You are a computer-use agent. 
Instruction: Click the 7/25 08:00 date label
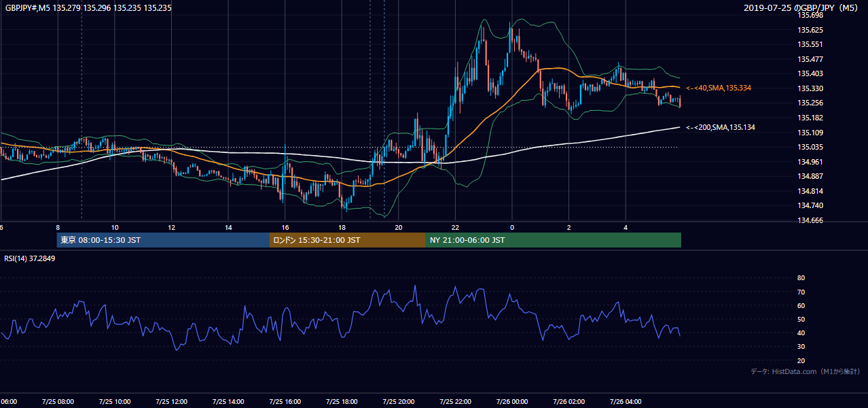click(58, 402)
